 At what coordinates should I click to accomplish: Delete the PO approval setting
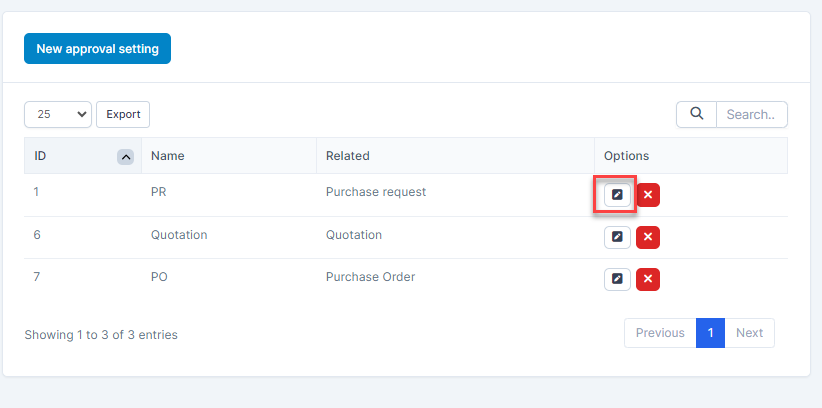tap(648, 279)
